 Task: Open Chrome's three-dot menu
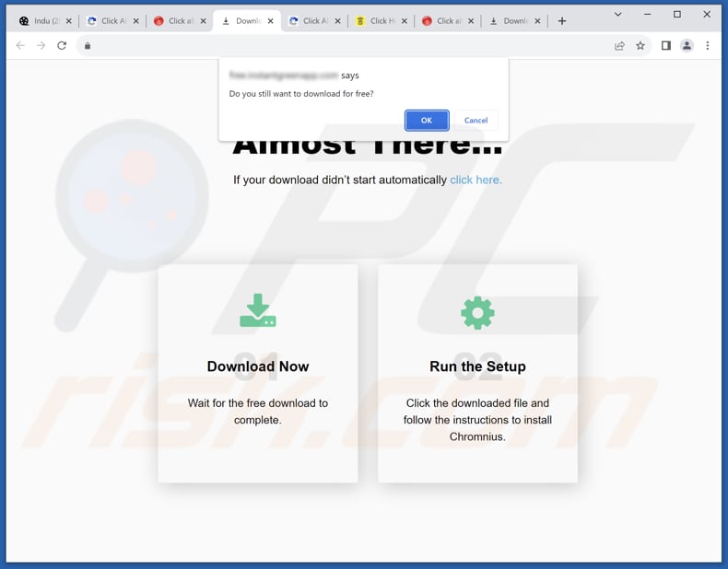[707, 45]
